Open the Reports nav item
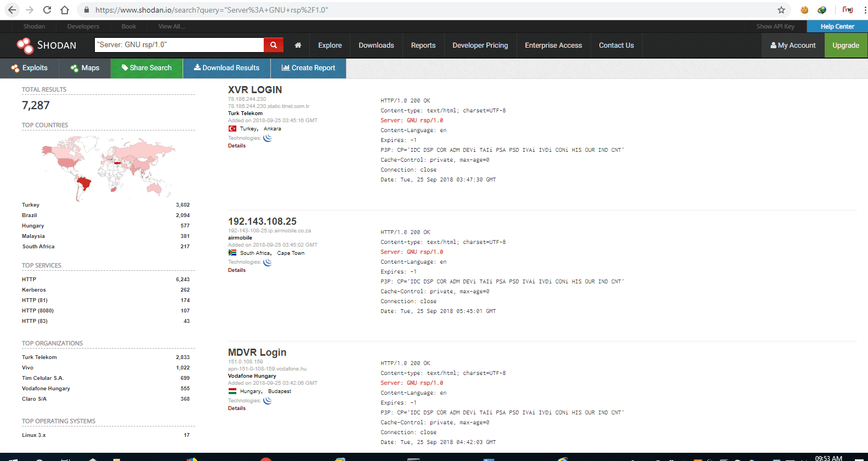The width and height of the screenshot is (868, 461). coord(423,45)
